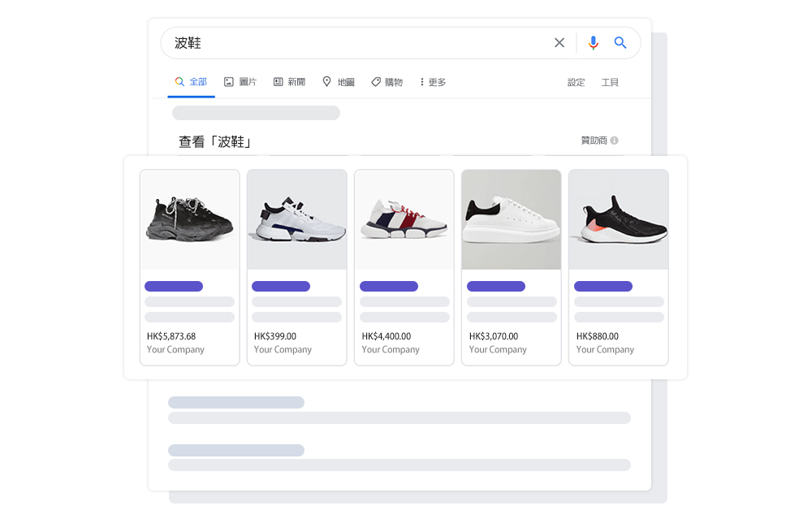Click the purple title bar on HK$399.00 card
Image resolution: width=812 pixels, height=519 pixels.
coord(281,286)
